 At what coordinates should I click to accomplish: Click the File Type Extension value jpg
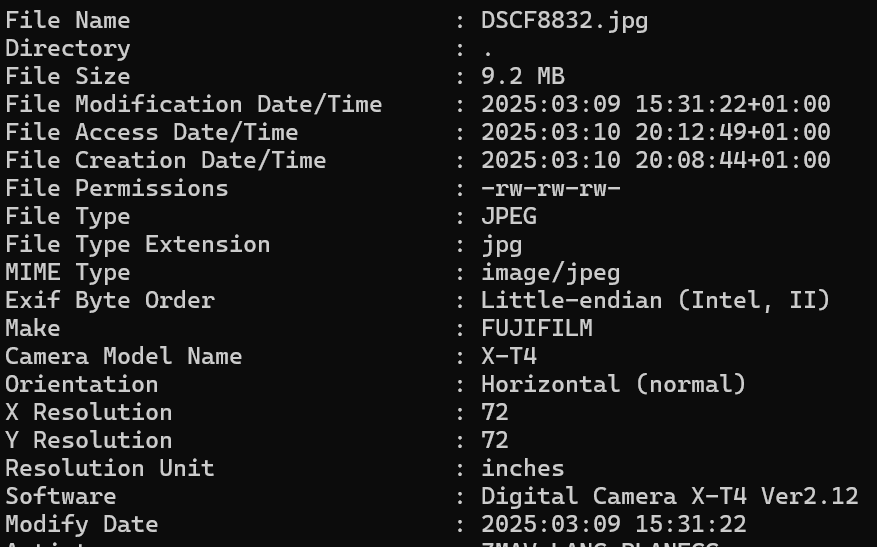501,244
